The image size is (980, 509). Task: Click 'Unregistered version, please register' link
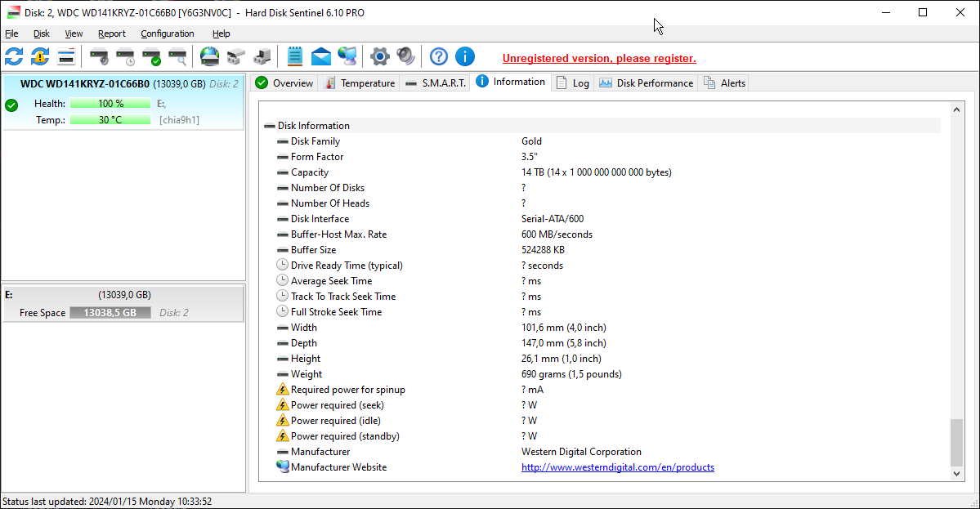pos(599,58)
